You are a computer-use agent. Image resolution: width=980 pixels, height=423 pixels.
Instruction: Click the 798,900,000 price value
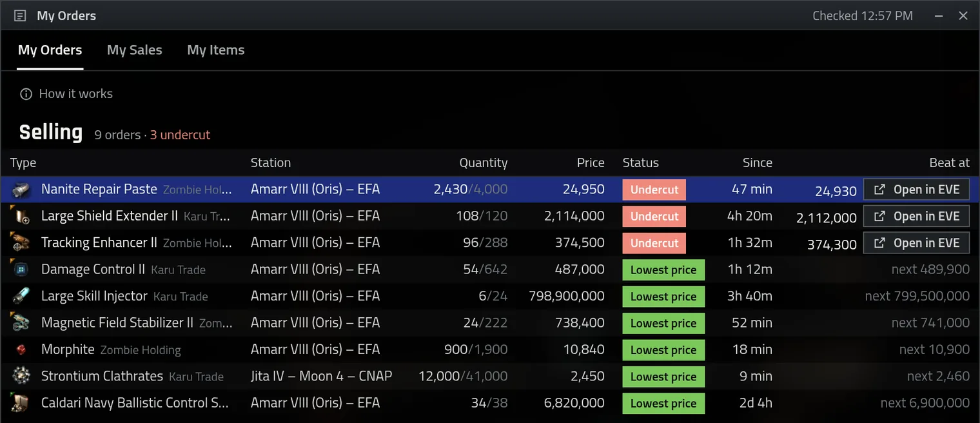567,296
